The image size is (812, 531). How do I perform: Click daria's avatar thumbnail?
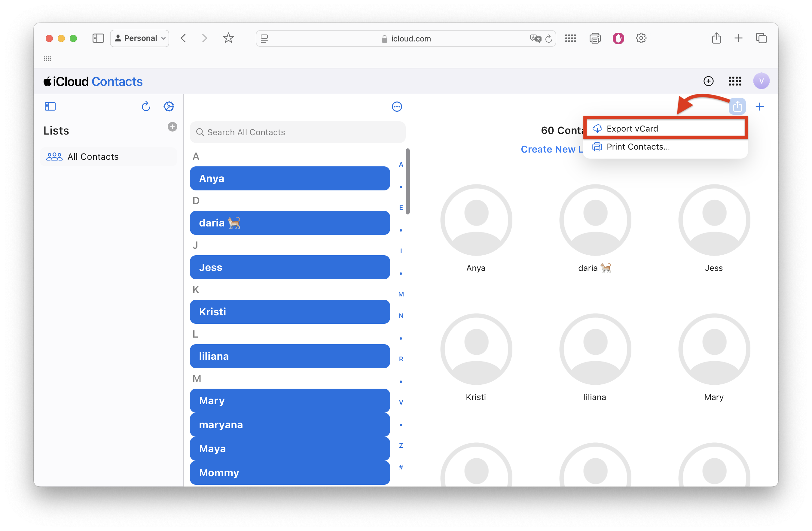pyautogui.click(x=595, y=220)
